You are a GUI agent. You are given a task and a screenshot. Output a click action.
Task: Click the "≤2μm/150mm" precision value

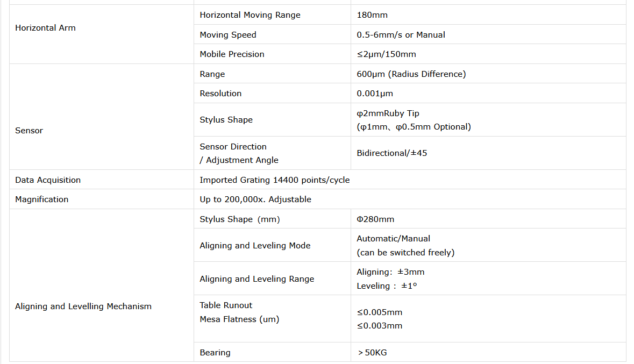[x=386, y=54]
